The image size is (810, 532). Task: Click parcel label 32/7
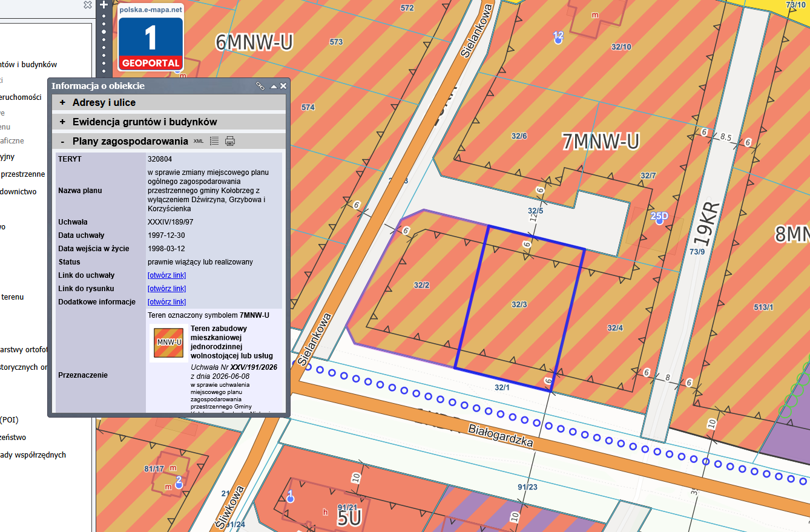pyautogui.click(x=648, y=176)
